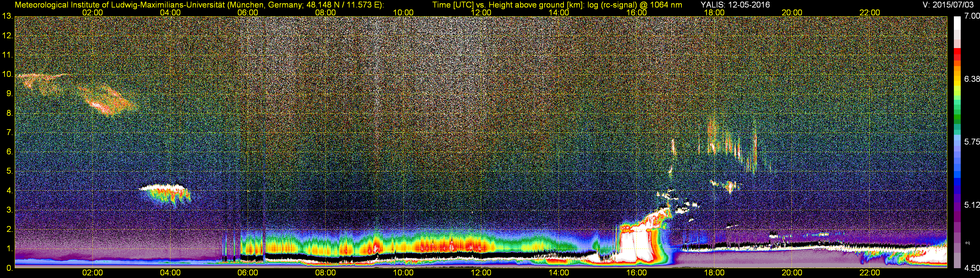Image resolution: width=980 pixels, height=278 pixels.
Task: Click the 04:00 label on the bottom time axis
Action: [170, 273]
